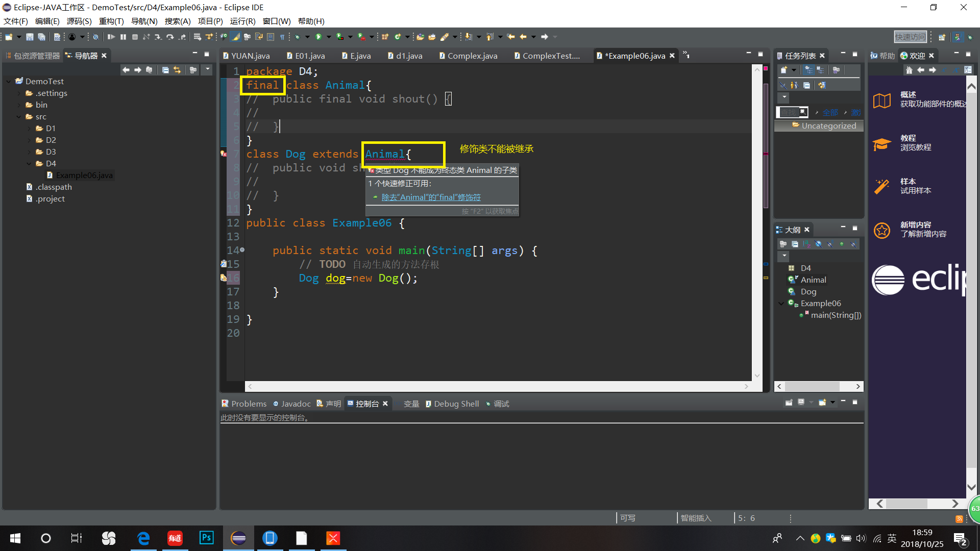Toggle Block Selection Mode icon
980x551 pixels.
pyautogui.click(x=271, y=37)
